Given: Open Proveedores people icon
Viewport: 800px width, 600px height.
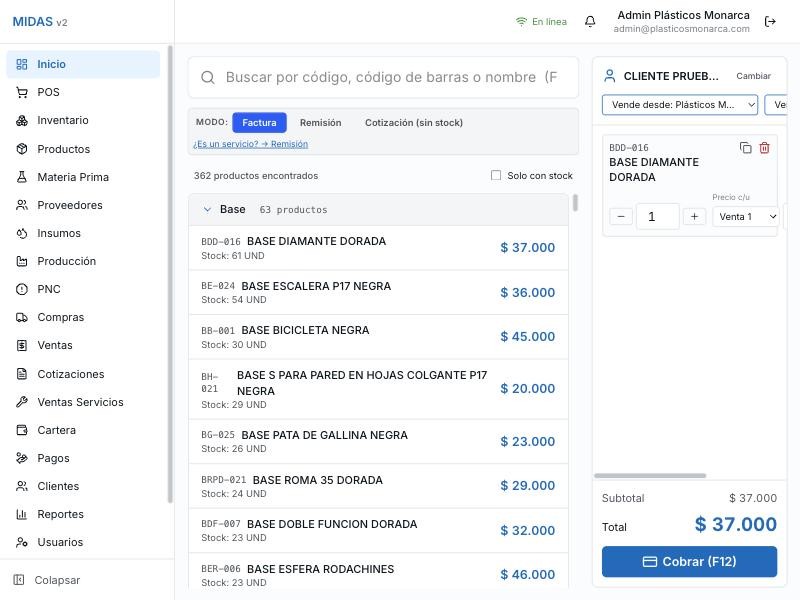Looking at the screenshot, I should [x=22, y=205].
